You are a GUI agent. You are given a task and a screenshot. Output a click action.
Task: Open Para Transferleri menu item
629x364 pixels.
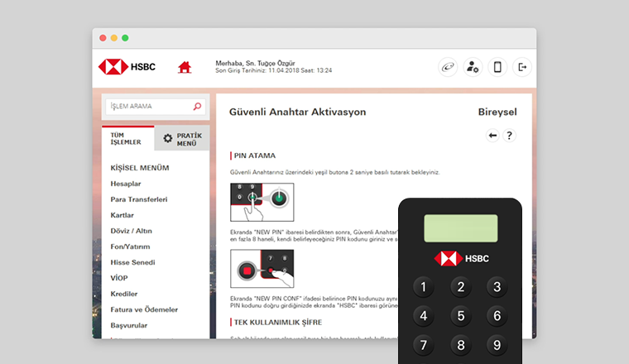pyautogui.click(x=139, y=199)
